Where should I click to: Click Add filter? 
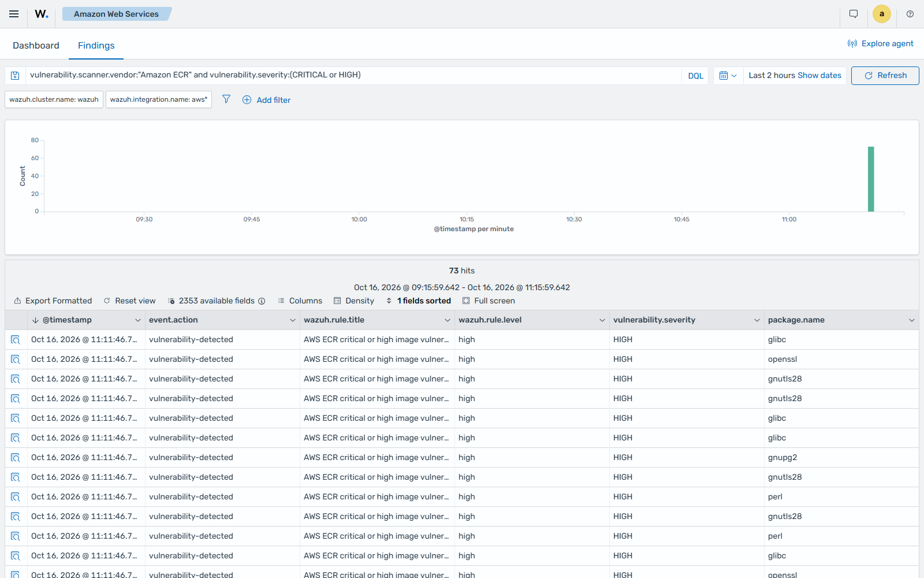(266, 100)
